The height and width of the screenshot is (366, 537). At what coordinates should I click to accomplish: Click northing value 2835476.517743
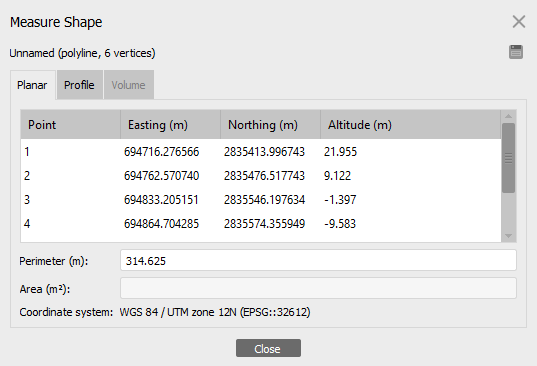tap(264, 176)
